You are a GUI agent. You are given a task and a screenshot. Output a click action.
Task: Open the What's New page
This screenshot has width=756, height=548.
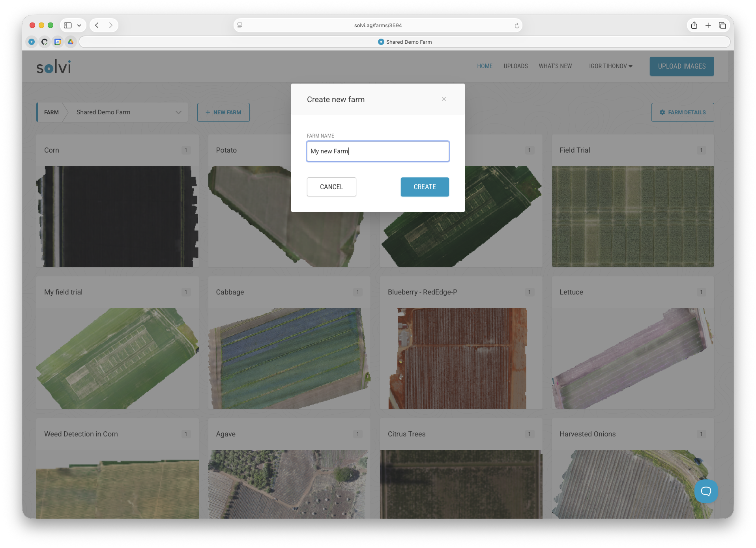click(555, 66)
